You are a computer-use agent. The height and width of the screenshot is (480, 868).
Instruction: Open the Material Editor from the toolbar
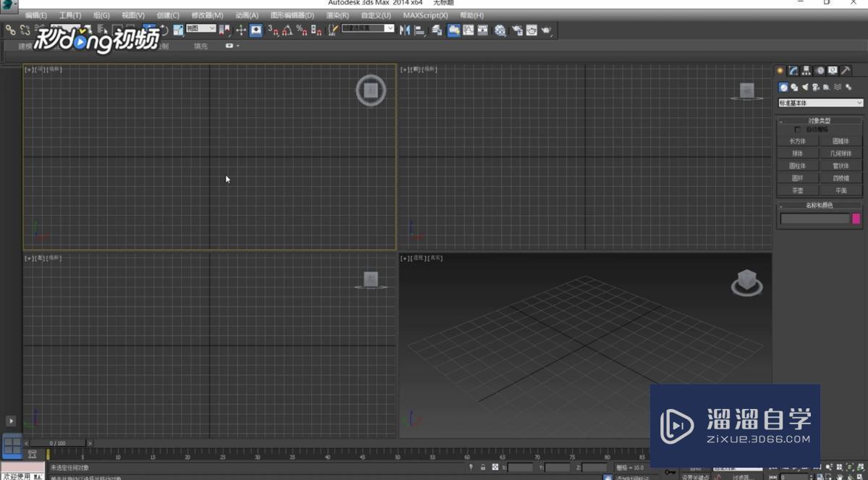(499, 30)
